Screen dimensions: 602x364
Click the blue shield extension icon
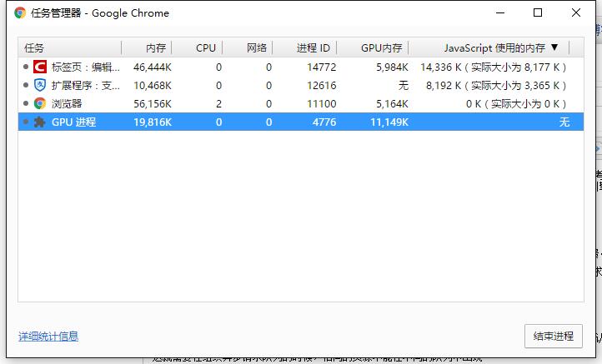40,85
